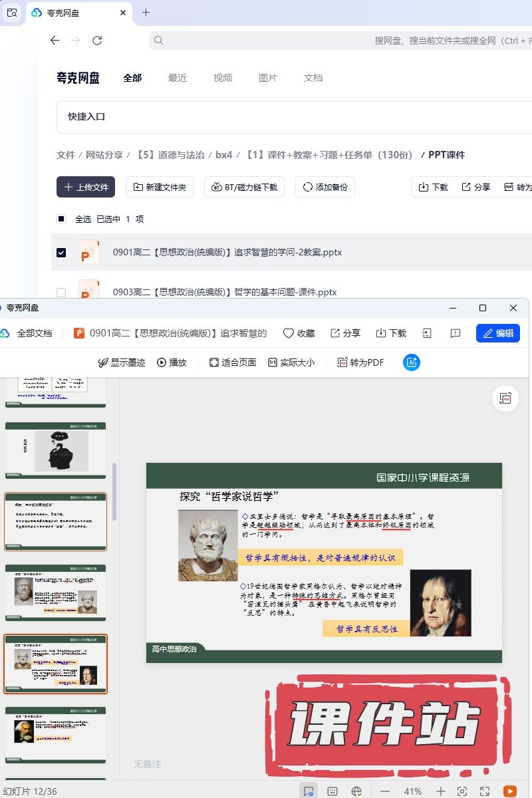Image resolution: width=532 pixels, height=798 pixels.
Task: Click the zoom out minus icon
Action: (384, 791)
